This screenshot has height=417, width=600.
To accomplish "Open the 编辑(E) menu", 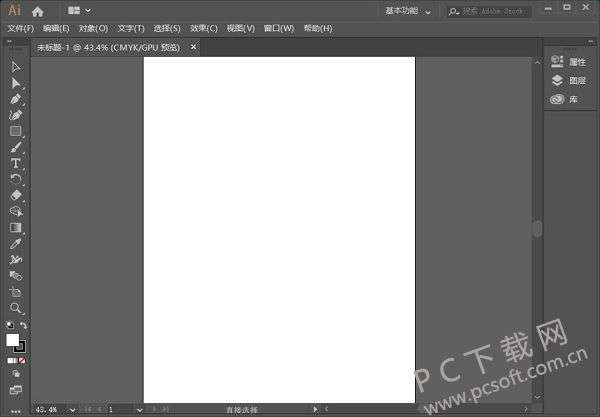I will tap(56, 28).
